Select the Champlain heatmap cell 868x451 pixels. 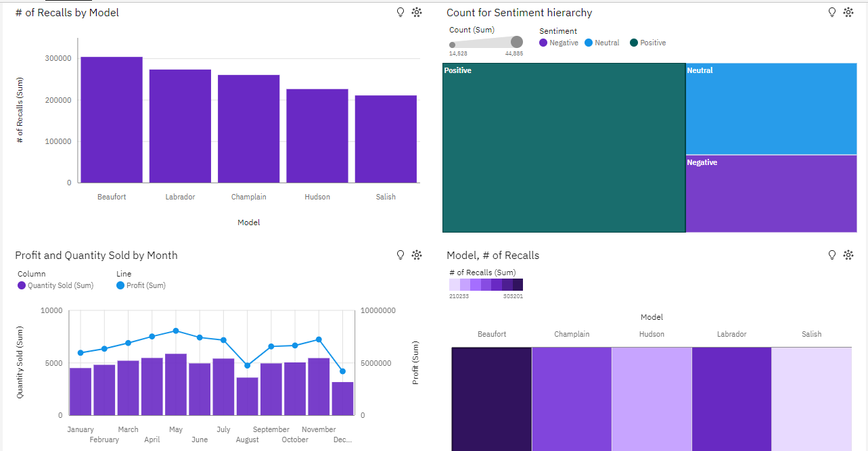coord(572,399)
